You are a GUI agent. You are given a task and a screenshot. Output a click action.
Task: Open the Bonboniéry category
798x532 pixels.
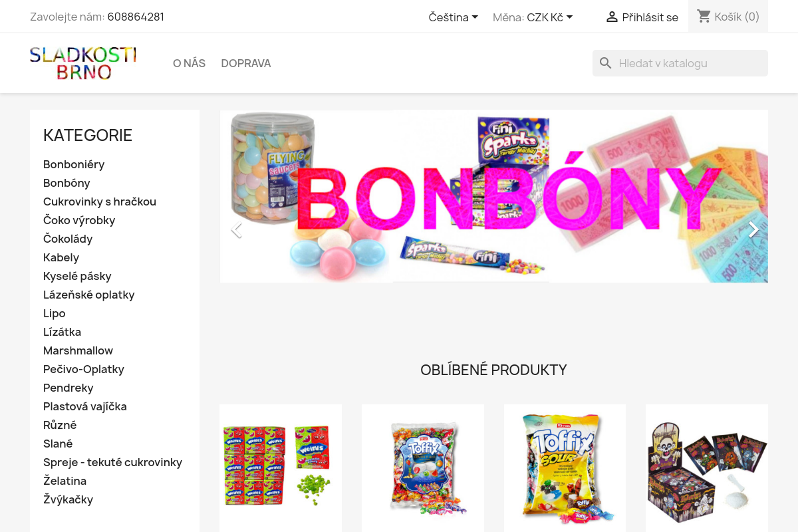point(74,164)
